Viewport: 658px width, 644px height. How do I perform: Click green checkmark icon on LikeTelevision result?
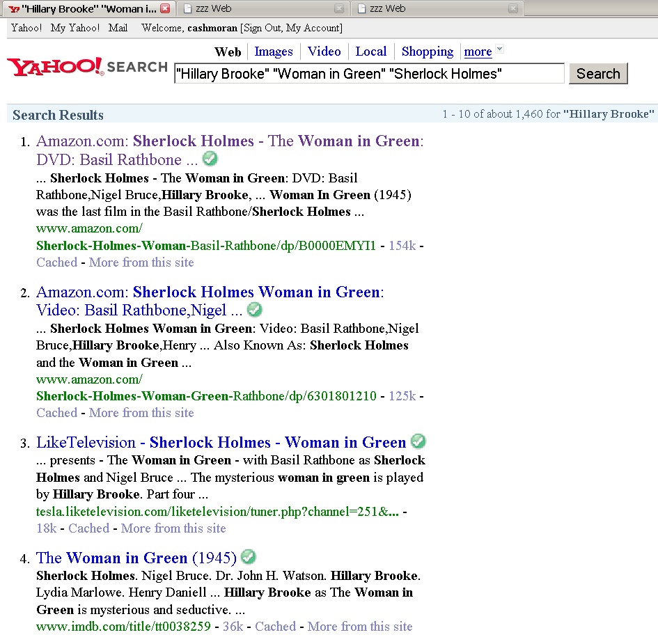[x=418, y=441]
